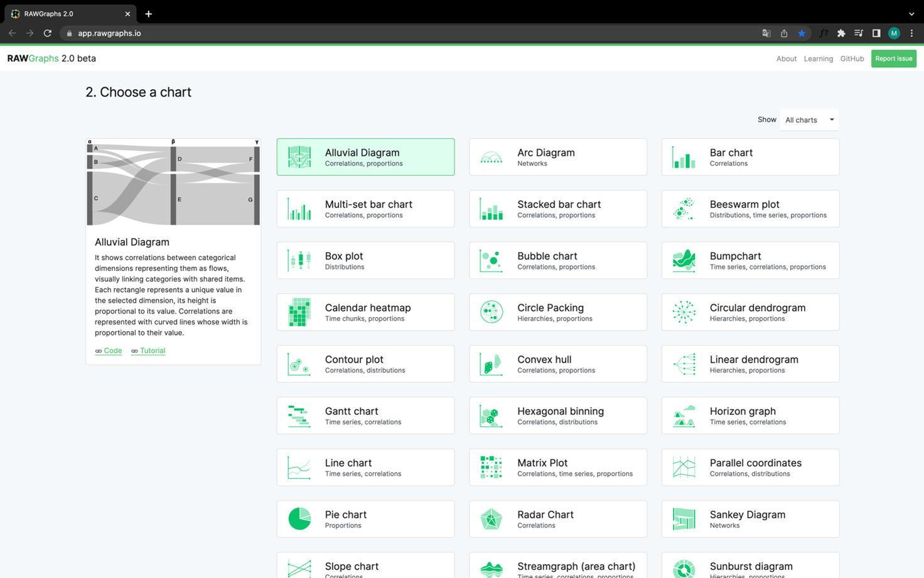
Task: Click the Parallel coordinates icon
Action: pos(684,467)
